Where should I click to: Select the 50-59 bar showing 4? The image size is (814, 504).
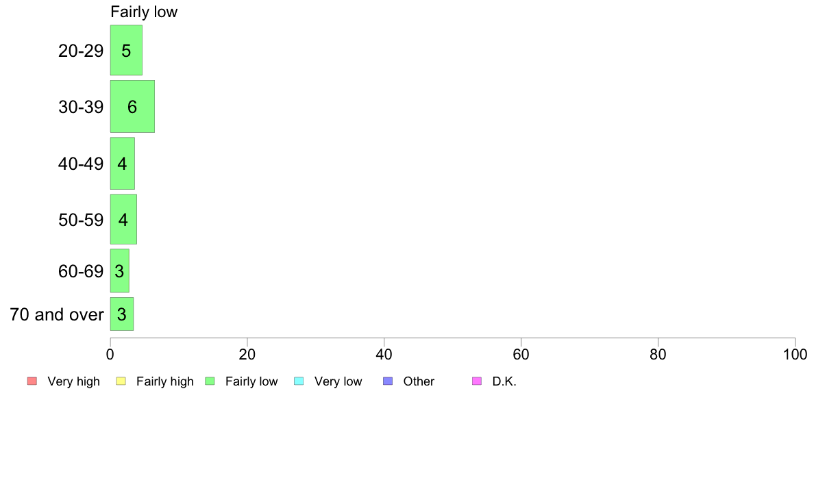[x=123, y=219]
